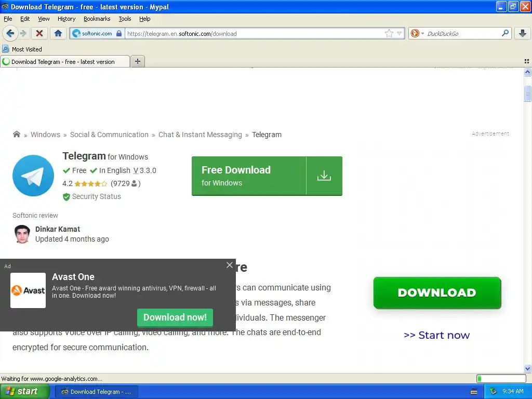Click the Updated 4 months ago text
532x399 pixels.
[x=72, y=239]
